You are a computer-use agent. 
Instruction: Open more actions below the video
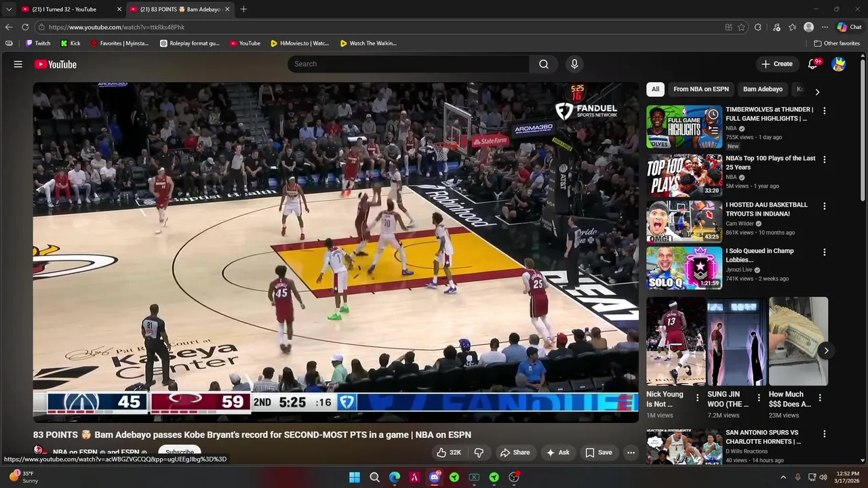[x=631, y=452]
